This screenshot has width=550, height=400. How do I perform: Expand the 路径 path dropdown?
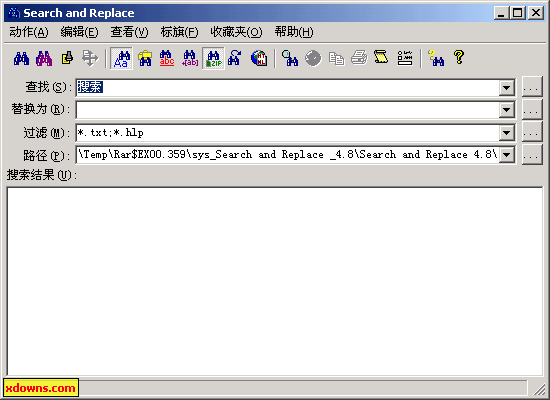click(506, 154)
